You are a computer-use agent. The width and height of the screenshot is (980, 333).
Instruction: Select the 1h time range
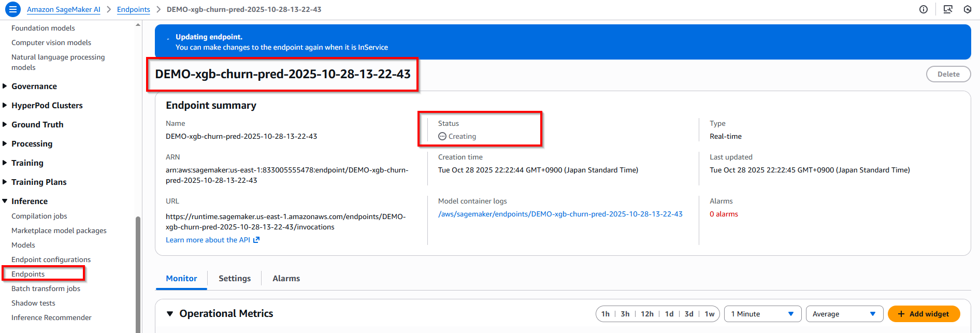606,314
